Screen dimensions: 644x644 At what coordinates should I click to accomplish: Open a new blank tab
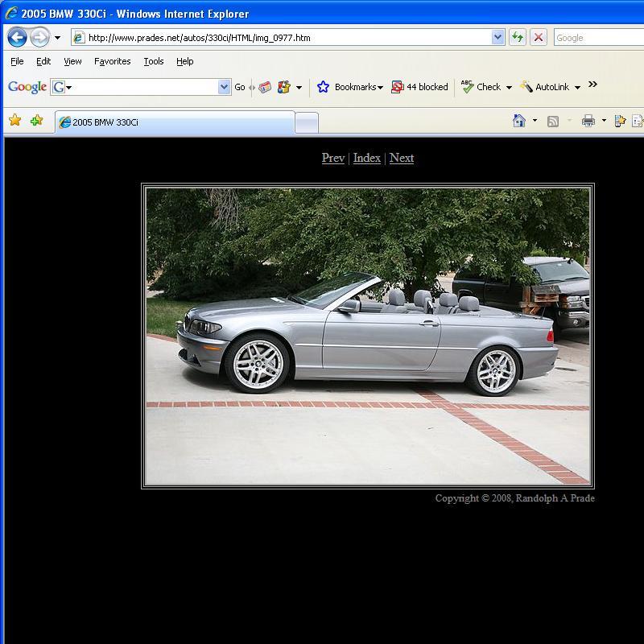307,122
